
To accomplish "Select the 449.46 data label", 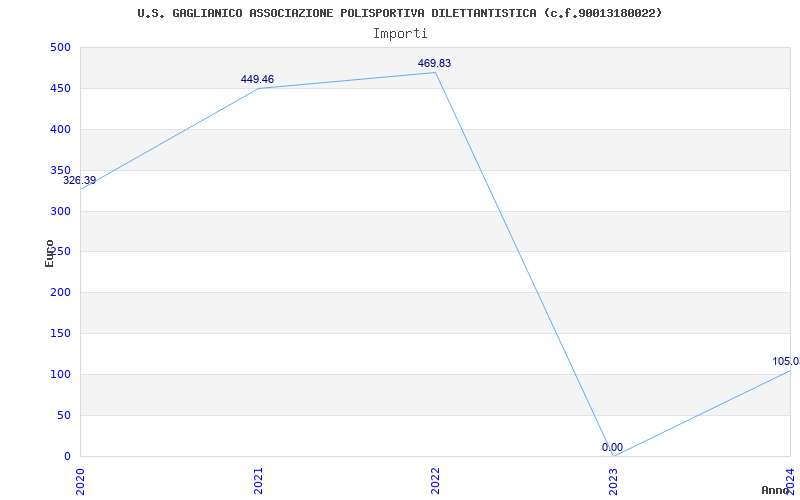I will point(257,80).
